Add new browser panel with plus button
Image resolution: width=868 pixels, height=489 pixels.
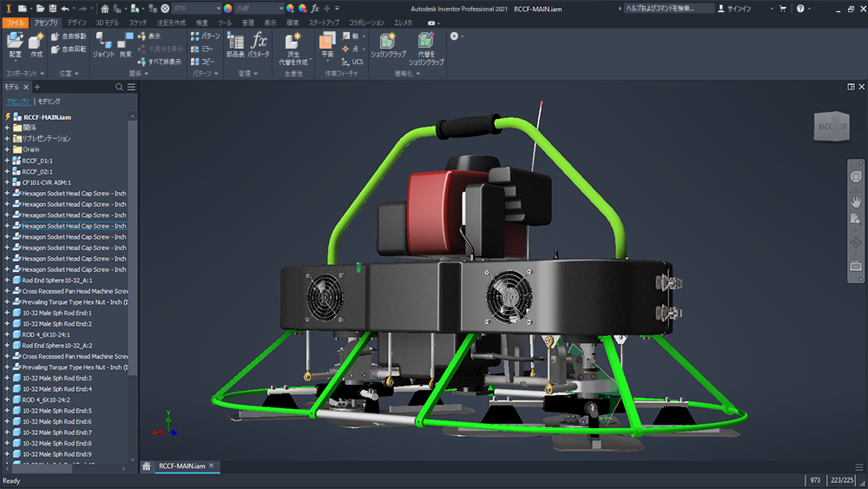(x=37, y=87)
